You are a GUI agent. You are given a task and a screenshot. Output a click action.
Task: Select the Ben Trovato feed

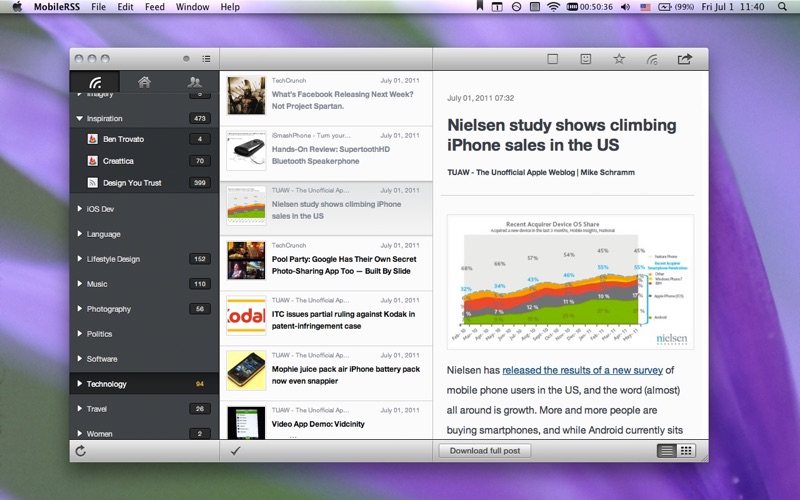tap(144, 139)
